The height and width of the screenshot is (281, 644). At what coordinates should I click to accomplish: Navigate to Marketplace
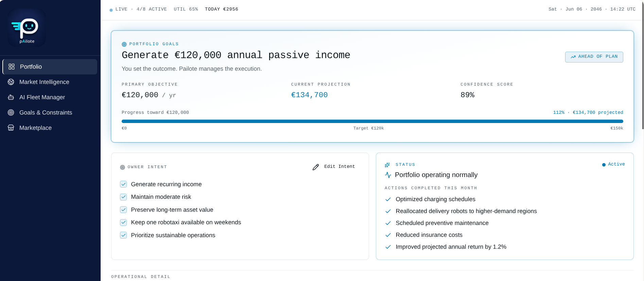pyautogui.click(x=50, y=128)
